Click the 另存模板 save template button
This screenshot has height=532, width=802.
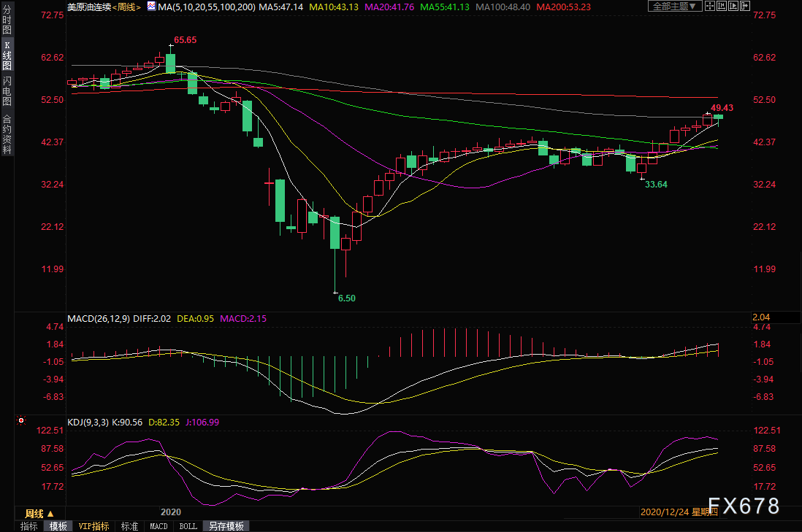pyautogui.click(x=226, y=526)
